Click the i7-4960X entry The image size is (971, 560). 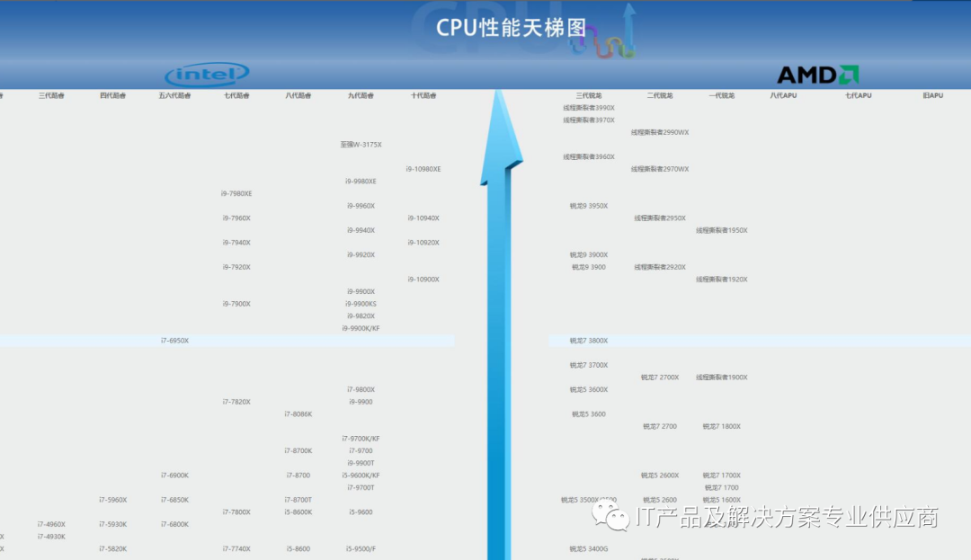click(51, 524)
